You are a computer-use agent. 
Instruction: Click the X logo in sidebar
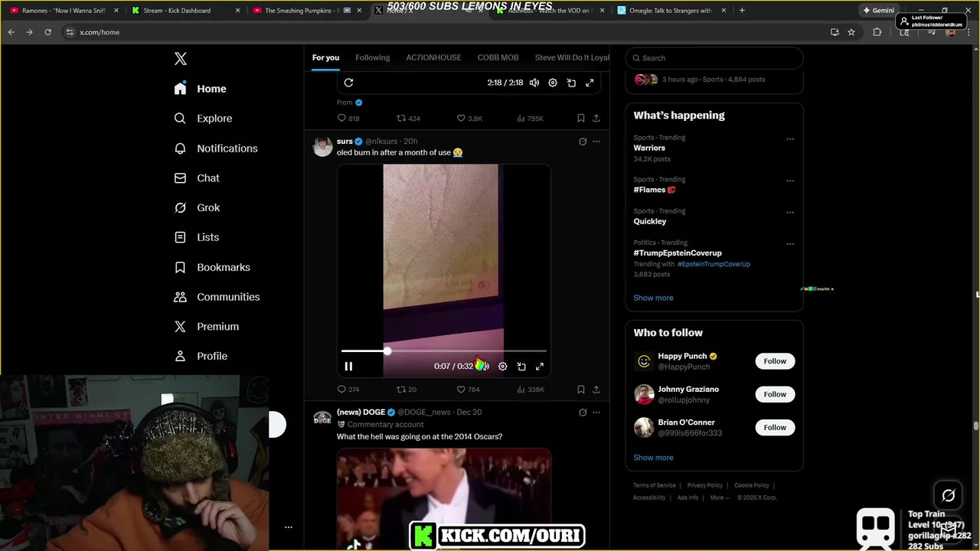click(x=181, y=59)
